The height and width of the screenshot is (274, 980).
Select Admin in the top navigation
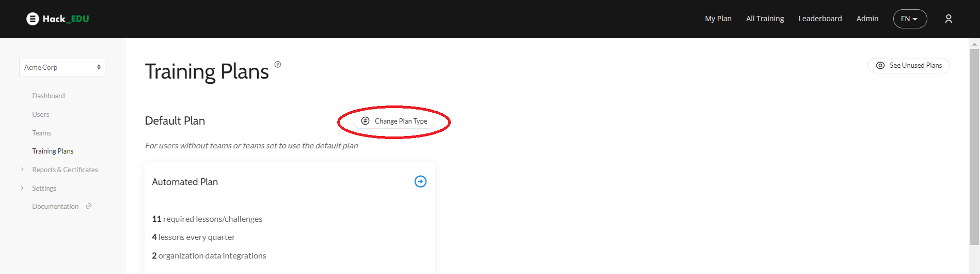tap(867, 19)
